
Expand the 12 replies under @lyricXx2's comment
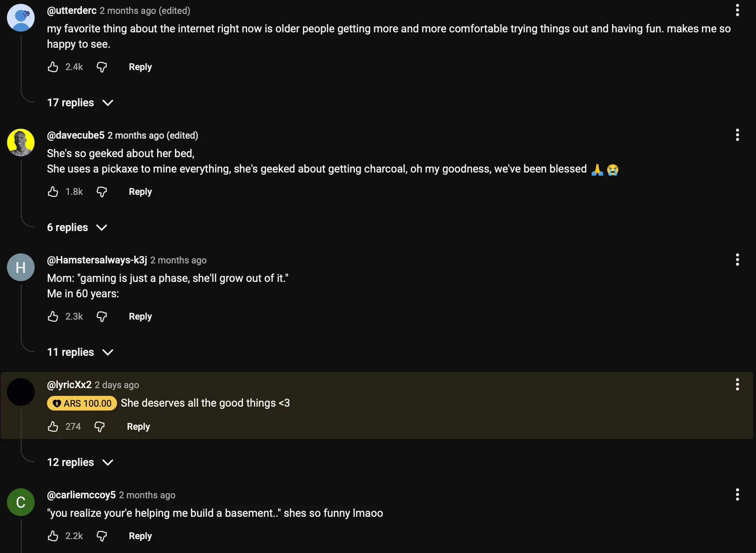pos(80,462)
